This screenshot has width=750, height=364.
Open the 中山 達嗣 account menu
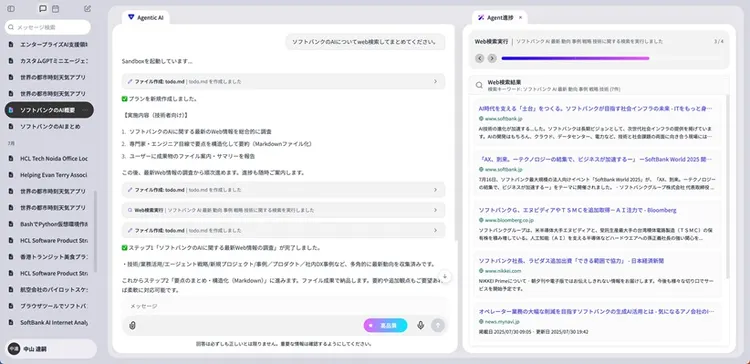(x=51, y=349)
